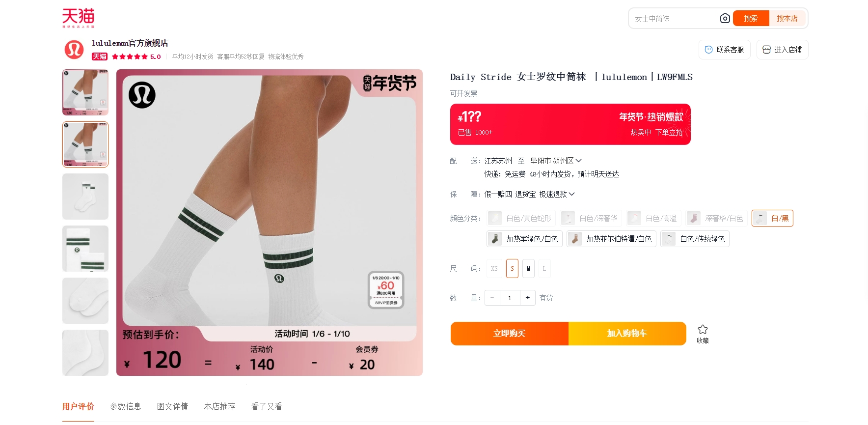Click the 立即购买 buy now button
This screenshot has height=425, width=868.
point(509,334)
